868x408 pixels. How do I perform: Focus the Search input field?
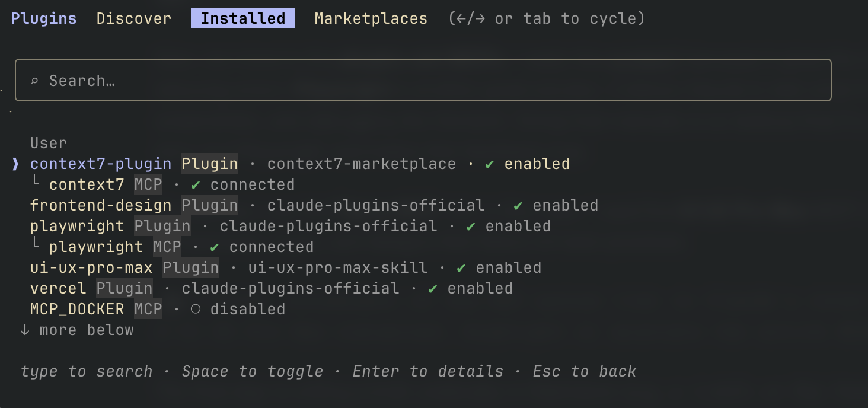tap(415, 81)
